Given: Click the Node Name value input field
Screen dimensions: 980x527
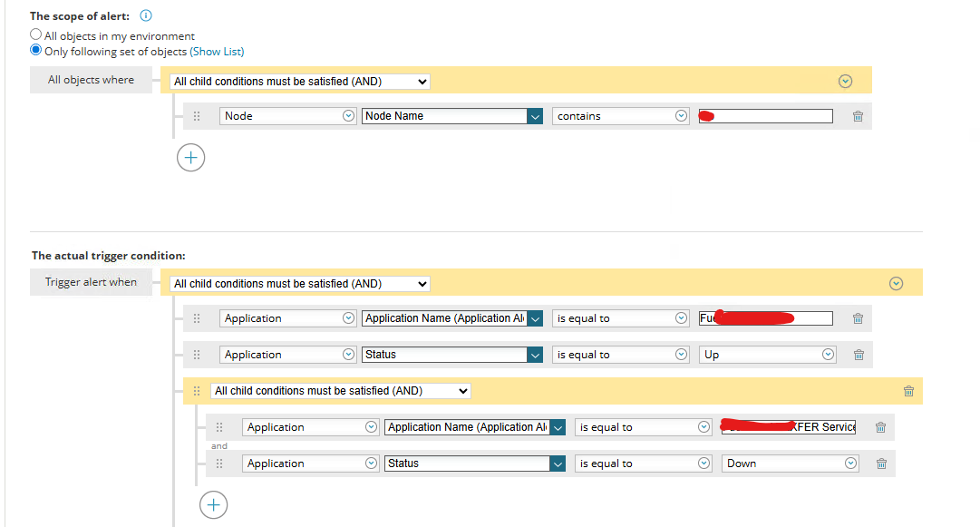Looking at the screenshot, I should (766, 116).
